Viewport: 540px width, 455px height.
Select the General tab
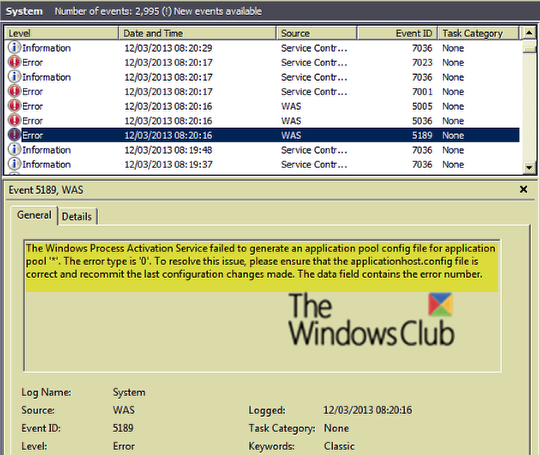click(x=34, y=215)
